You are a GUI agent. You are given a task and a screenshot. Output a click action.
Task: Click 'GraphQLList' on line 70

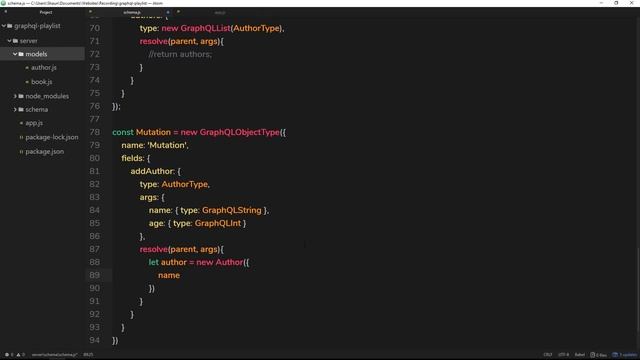tap(205, 28)
